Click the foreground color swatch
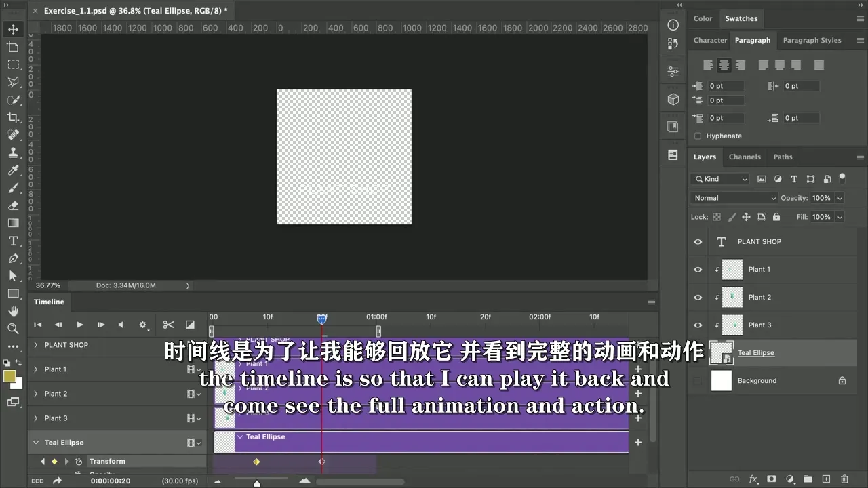The width and height of the screenshot is (868, 488). pos(9,376)
